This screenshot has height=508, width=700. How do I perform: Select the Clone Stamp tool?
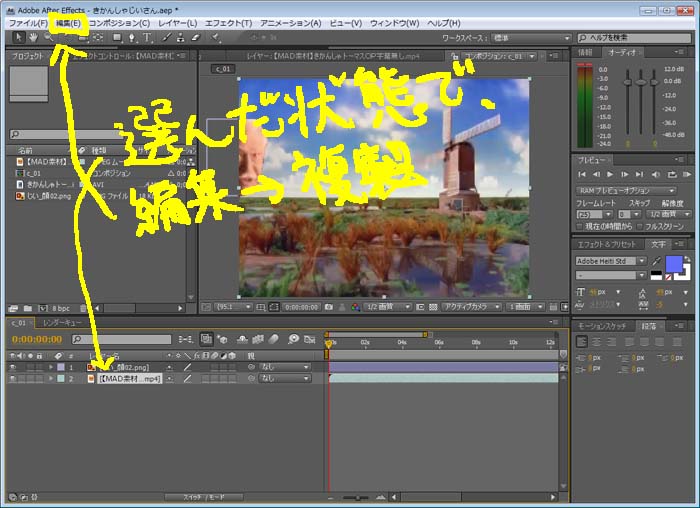point(180,37)
